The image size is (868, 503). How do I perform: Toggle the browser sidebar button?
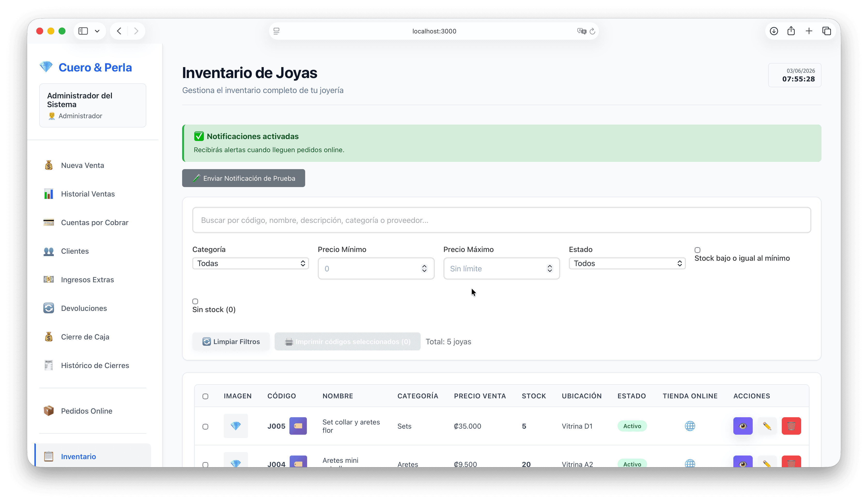(83, 31)
